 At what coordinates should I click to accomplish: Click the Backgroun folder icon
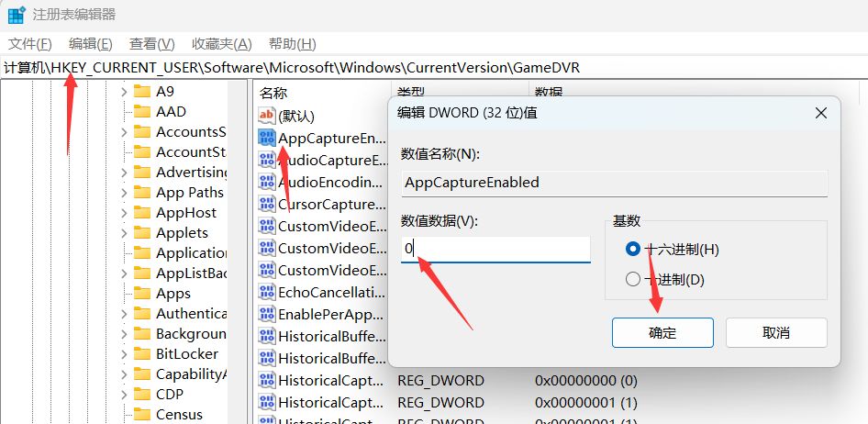point(142,334)
